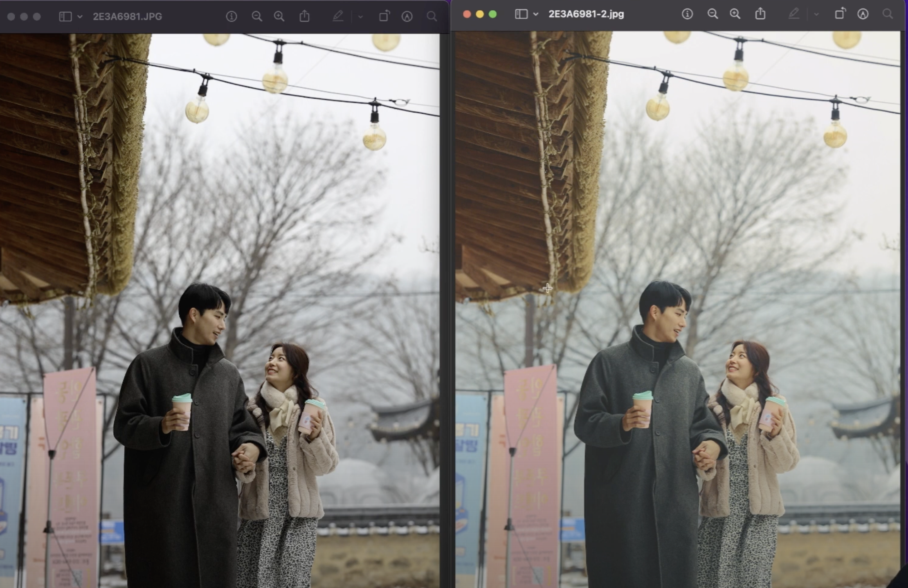Click the 2E3A6981.JPG window title
Image resolution: width=908 pixels, height=588 pixels.
127,17
